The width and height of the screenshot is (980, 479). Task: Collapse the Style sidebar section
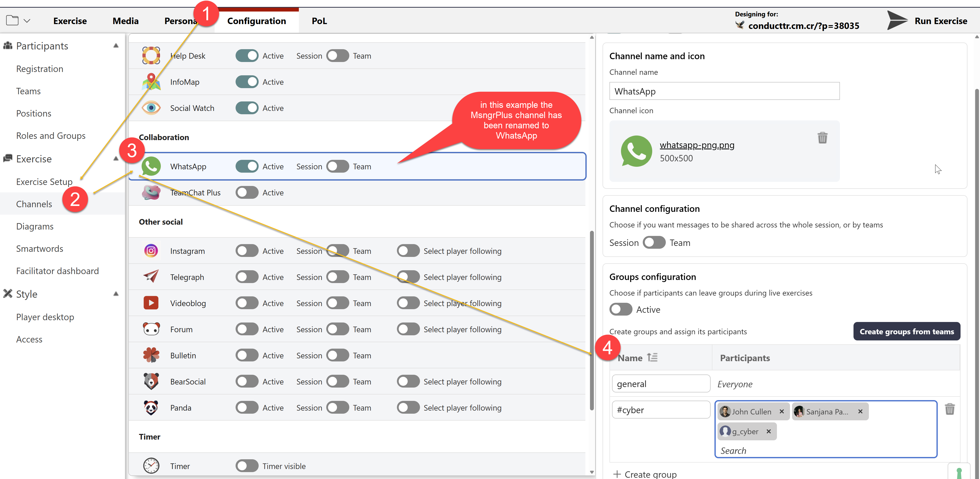coord(116,294)
